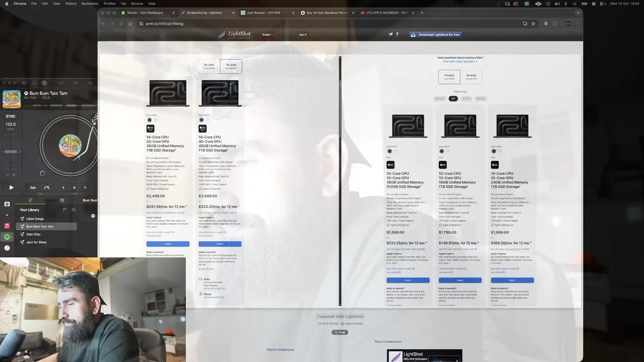The image size is (644, 362).
Task: Click the jump-to-cue arrow button
Action: click(x=47, y=188)
